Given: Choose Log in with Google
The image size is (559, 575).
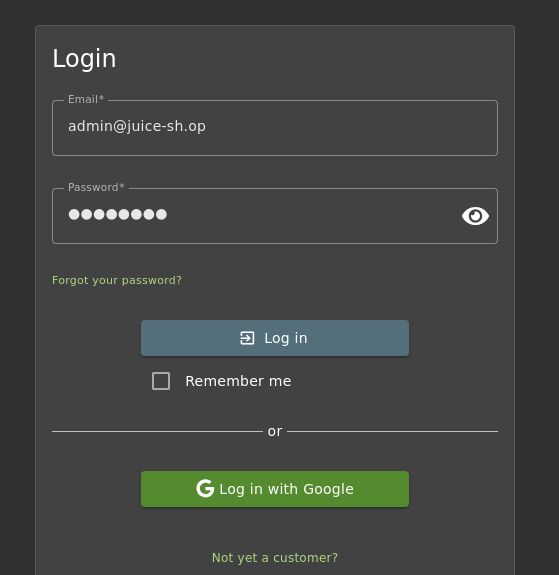Looking at the screenshot, I should click(x=275, y=489).
